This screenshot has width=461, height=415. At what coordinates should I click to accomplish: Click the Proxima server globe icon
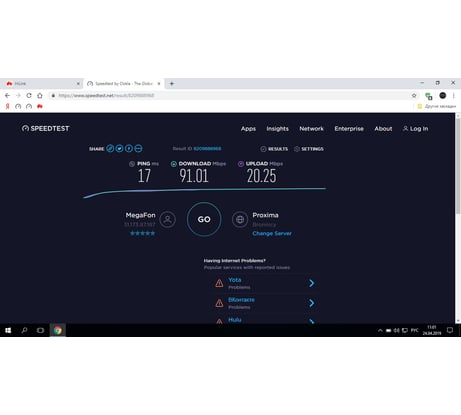tap(240, 219)
